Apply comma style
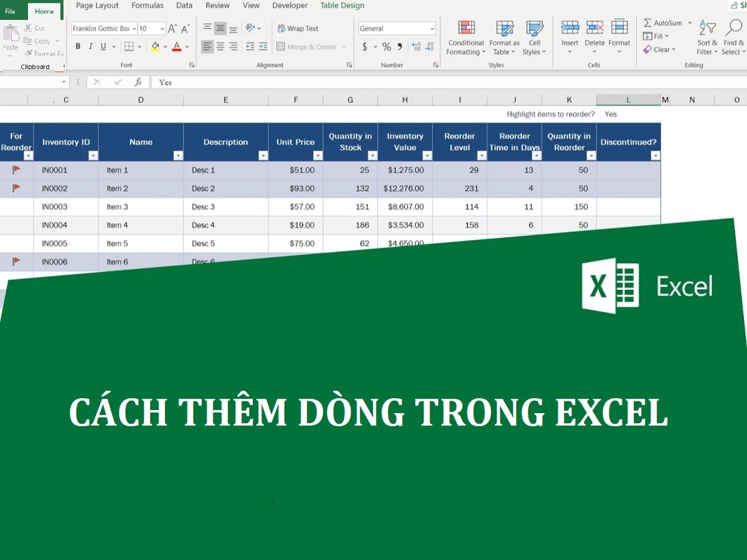This screenshot has width=747, height=560. tap(400, 47)
